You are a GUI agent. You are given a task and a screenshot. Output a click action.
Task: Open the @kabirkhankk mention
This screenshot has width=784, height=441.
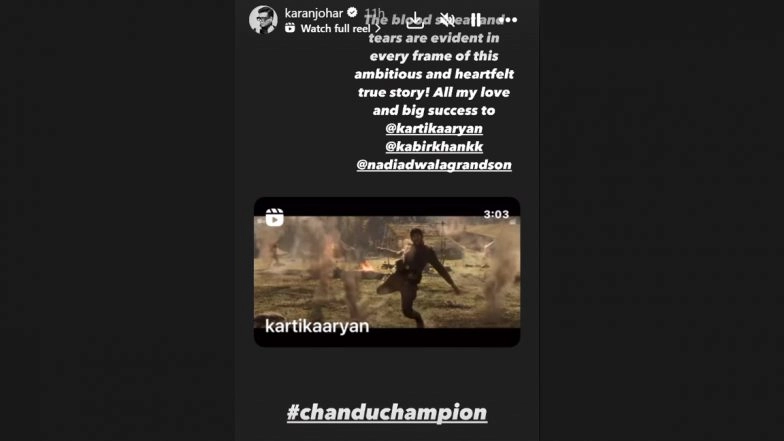434,146
